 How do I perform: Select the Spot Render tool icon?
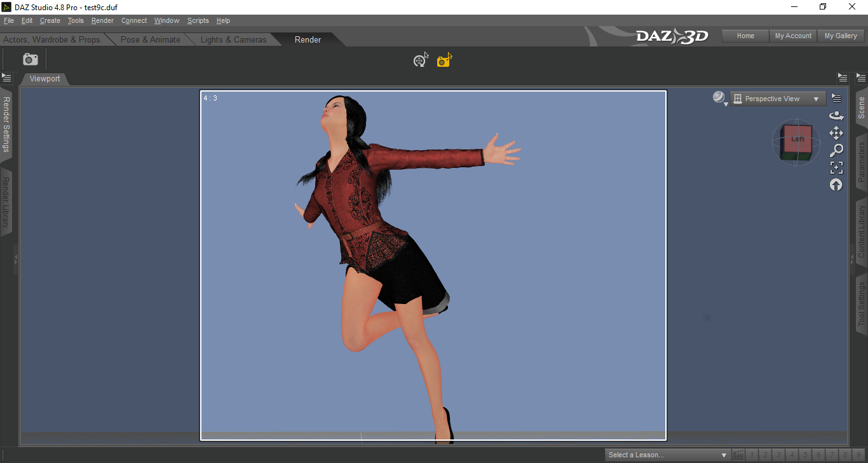click(420, 60)
